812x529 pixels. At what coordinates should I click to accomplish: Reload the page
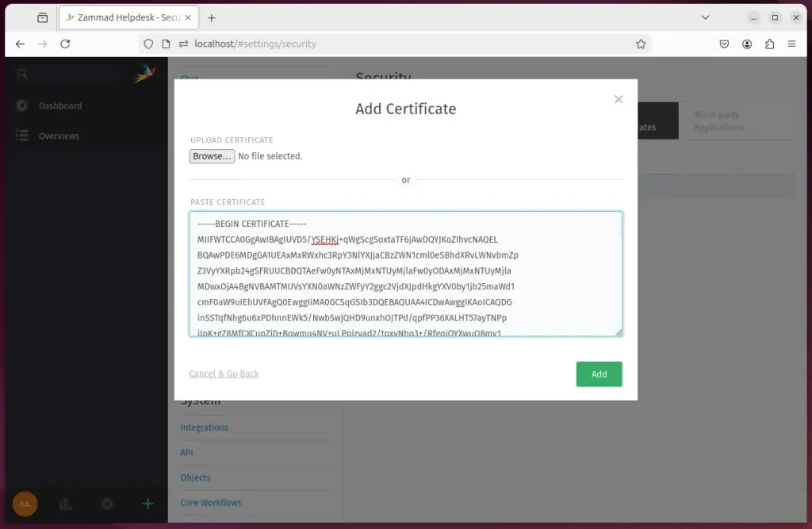click(65, 44)
